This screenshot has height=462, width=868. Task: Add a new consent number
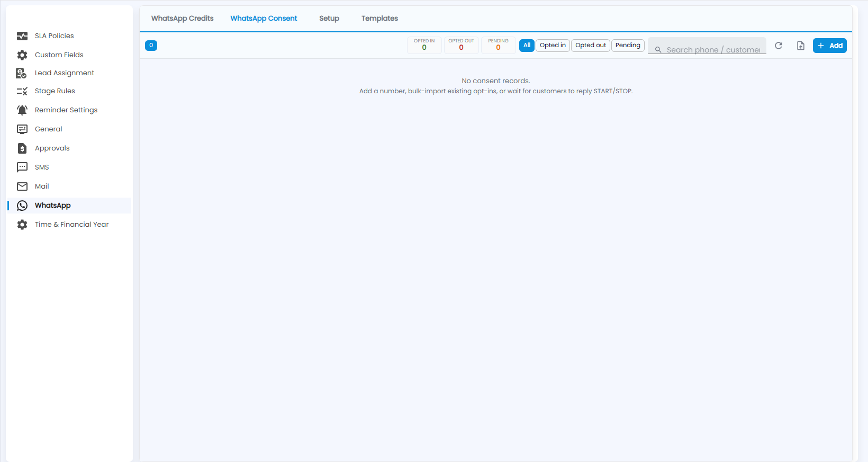[x=830, y=46]
